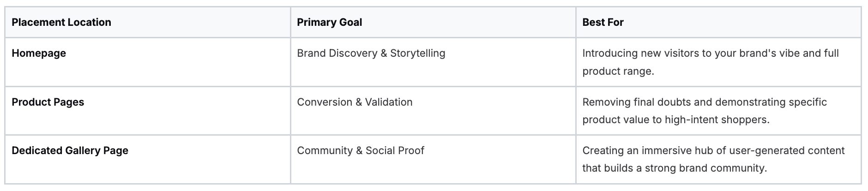The image size is (868, 191).
Task: Select the "Homepage" row label
Action: (x=39, y=53)
